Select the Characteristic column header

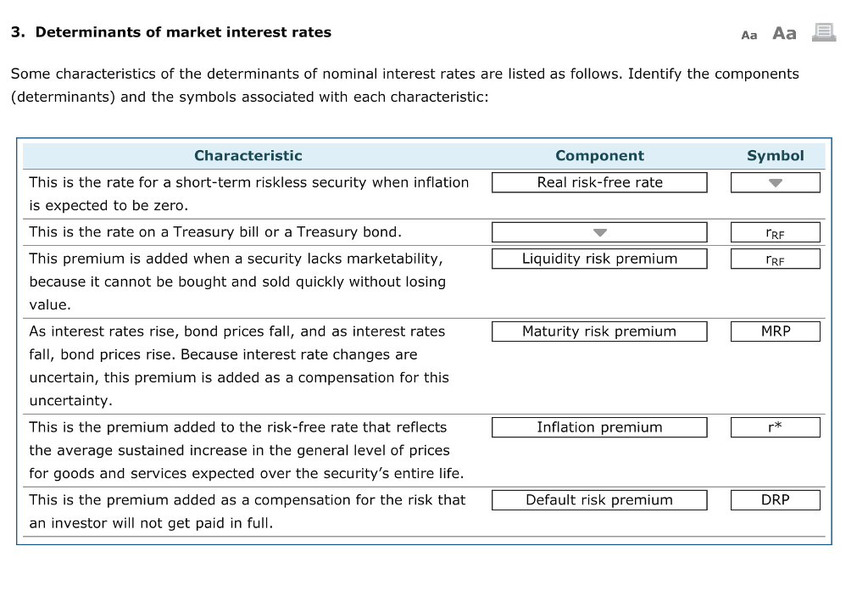(x=248, y=155)
